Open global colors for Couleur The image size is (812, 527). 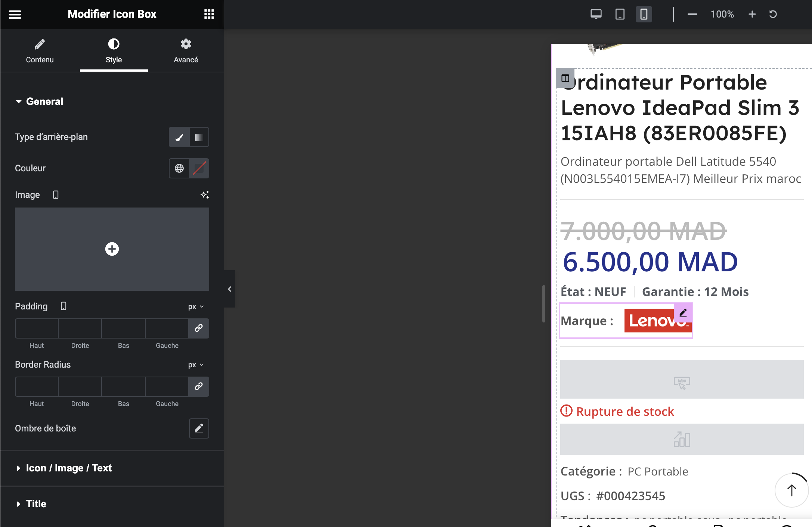click(179, 168)
